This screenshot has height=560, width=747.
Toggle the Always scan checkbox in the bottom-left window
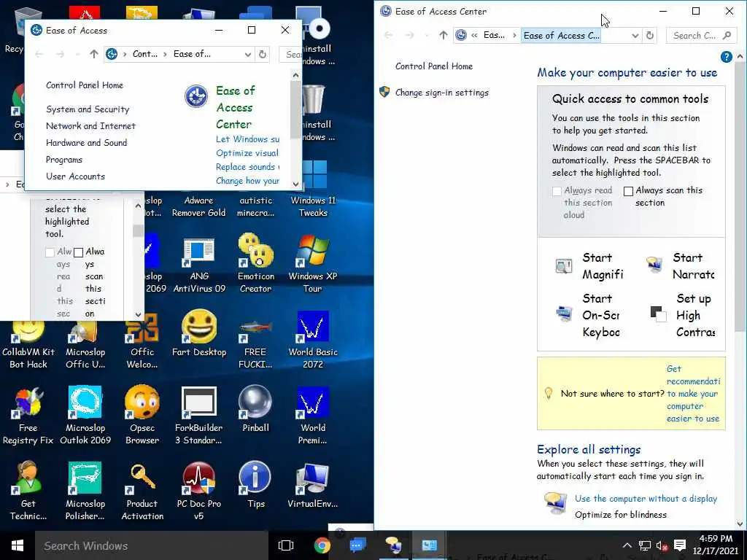pos(79,252)
